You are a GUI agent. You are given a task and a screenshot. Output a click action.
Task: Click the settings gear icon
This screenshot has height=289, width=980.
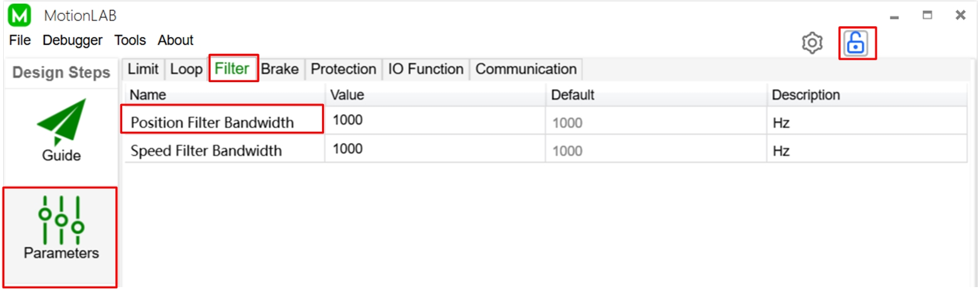pos(811,43)
